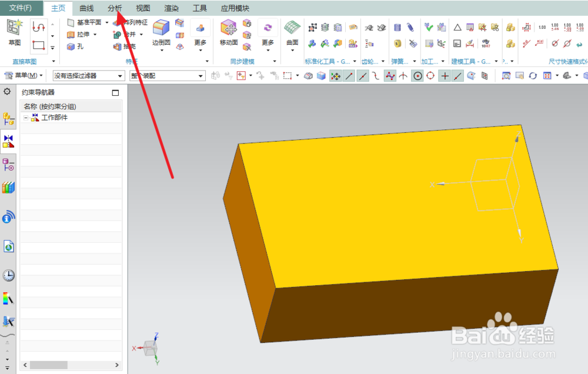This screenshot has width=588, height=374.
Task: Open the HD3D tools info icon
Action: [8, 217]
